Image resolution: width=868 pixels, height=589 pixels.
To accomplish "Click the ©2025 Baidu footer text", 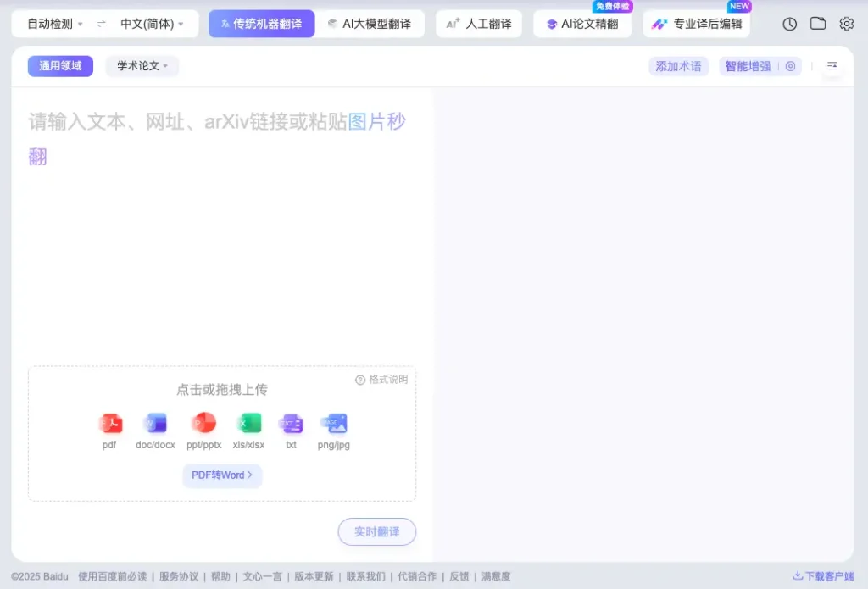I will point(40,576).
